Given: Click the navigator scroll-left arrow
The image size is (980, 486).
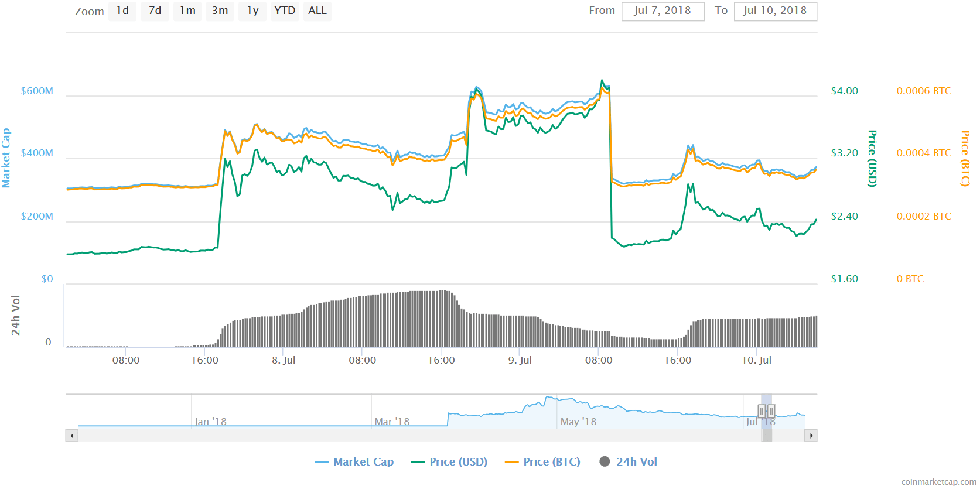Looking at the screenshot, I should tap(72, 436).
